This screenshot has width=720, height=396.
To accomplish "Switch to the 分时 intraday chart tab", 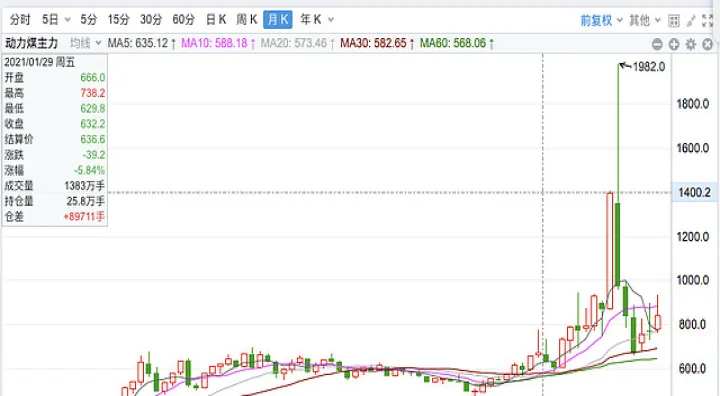I will coord(20,20).
